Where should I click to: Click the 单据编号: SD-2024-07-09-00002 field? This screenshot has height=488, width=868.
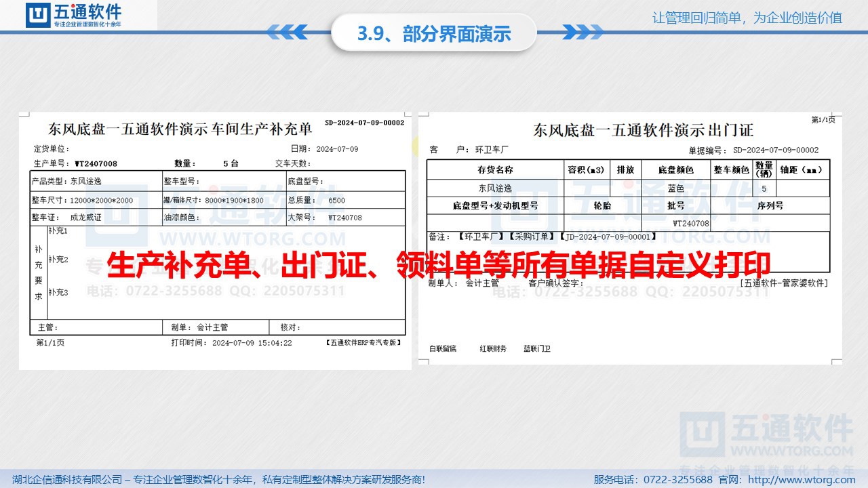(753, 150)
